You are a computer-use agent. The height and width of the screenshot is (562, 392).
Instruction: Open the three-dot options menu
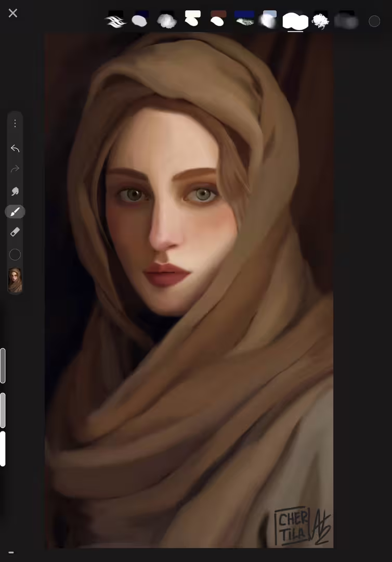(x=15, y=123)
